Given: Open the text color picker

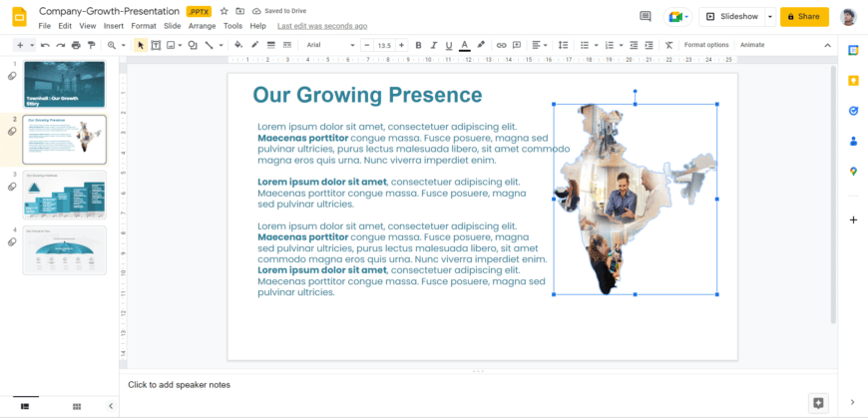Looking at the screenshot, I should [x=465, y=45].
